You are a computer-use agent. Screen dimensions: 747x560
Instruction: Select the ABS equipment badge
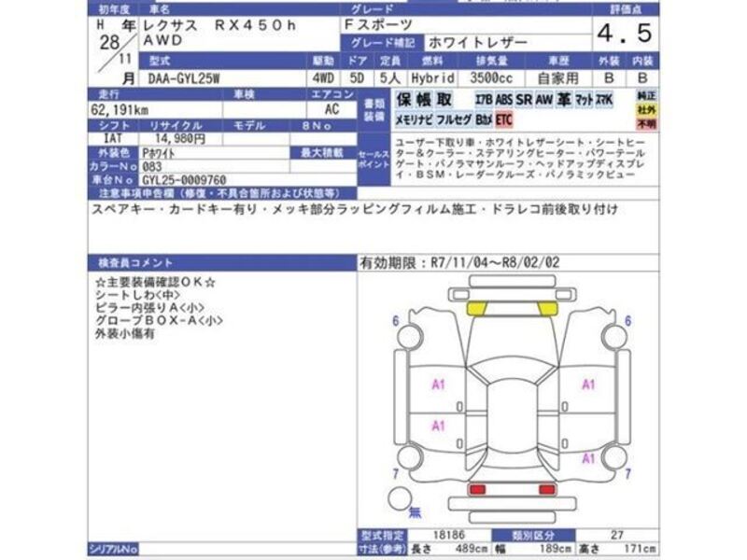point(504,100)
